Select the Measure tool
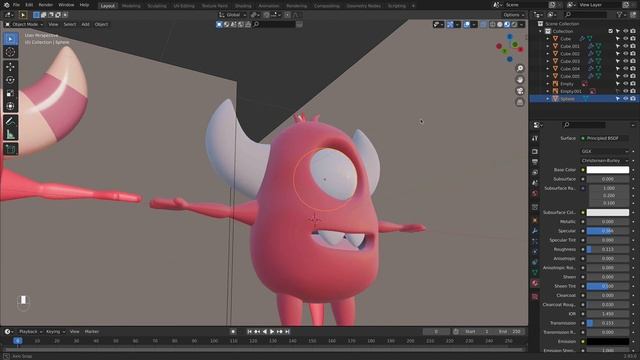 [x=11, y=134]
